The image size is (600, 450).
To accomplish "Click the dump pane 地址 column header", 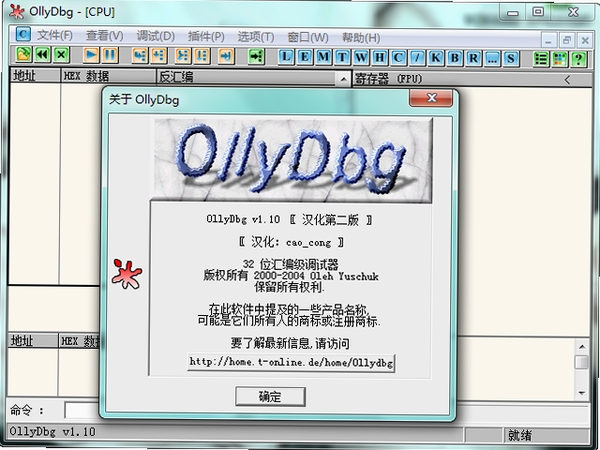I will (33, 341).
